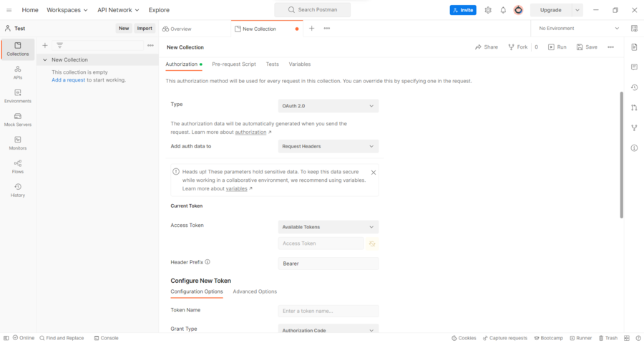Click Header Prefix info icon

pos(208,261)
